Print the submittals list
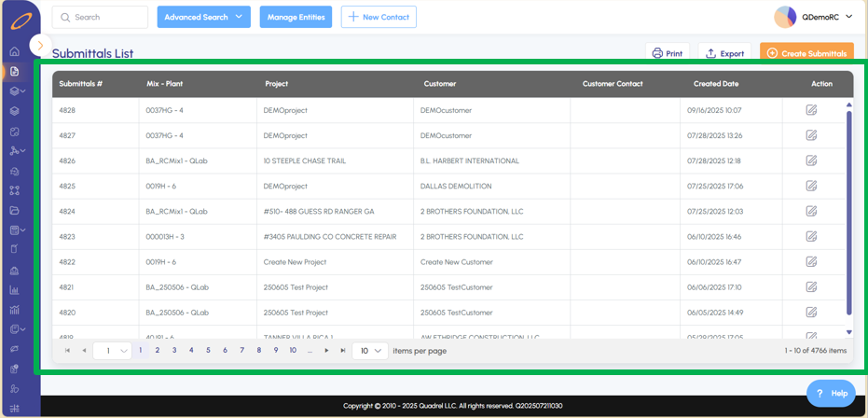This screenshot has width=868, height=418. point(668,54)
